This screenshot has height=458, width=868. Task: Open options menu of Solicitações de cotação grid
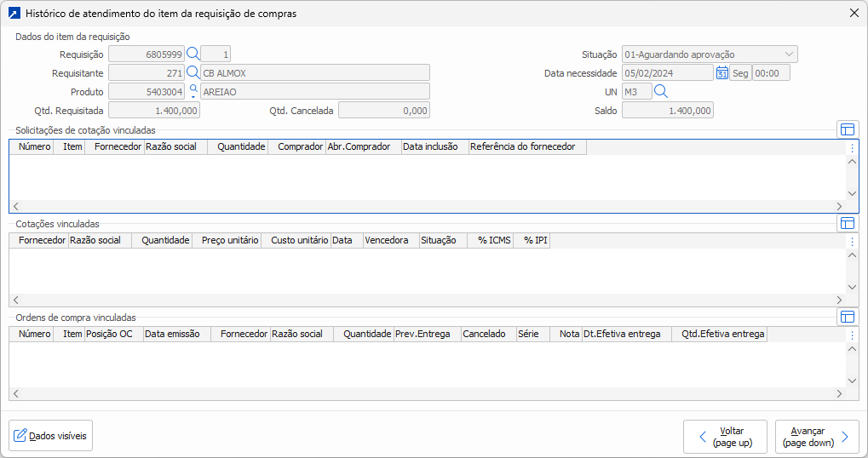click(852, 148)
